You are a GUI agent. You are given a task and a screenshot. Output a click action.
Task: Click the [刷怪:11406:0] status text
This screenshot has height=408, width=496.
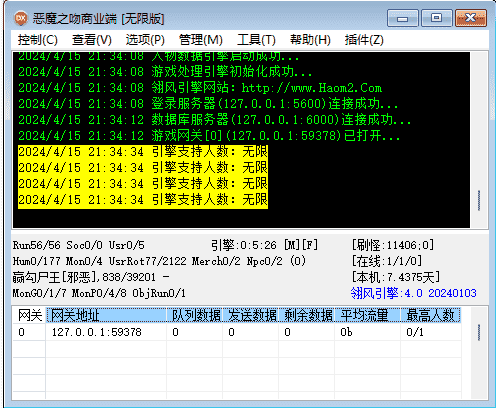pyautogui.click(x=393, y=245)
